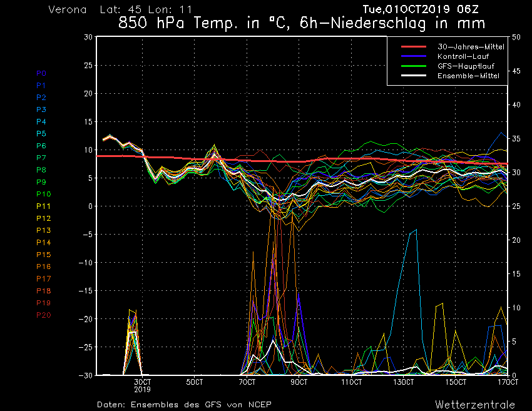This screenshot has width=532, height=411.
Task: Select the '35' precipitation axis value
Action: (516, 139)
